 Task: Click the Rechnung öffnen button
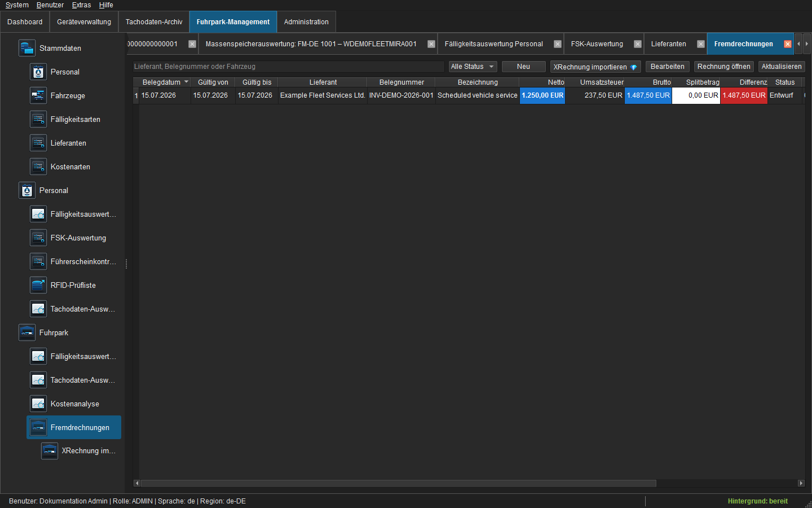[x=724, y=67]
